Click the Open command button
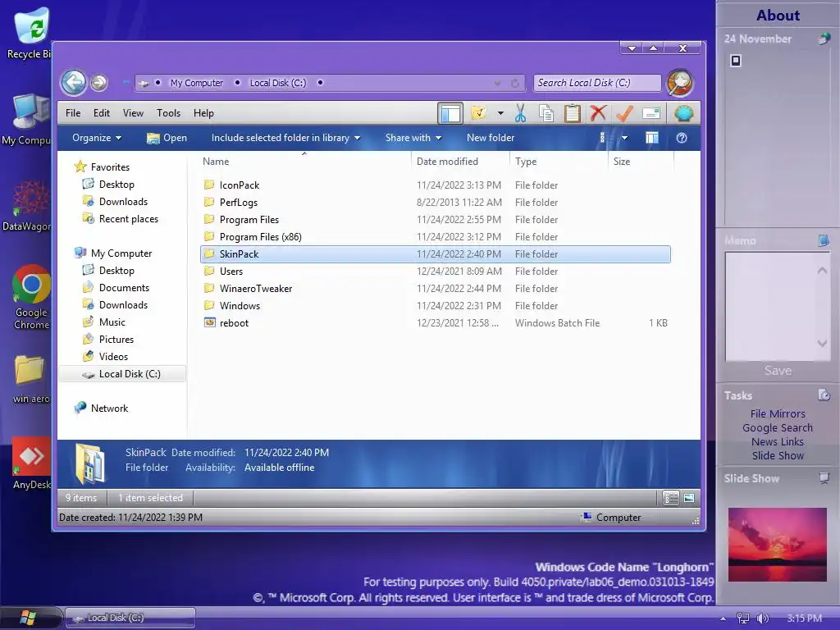 167,138
